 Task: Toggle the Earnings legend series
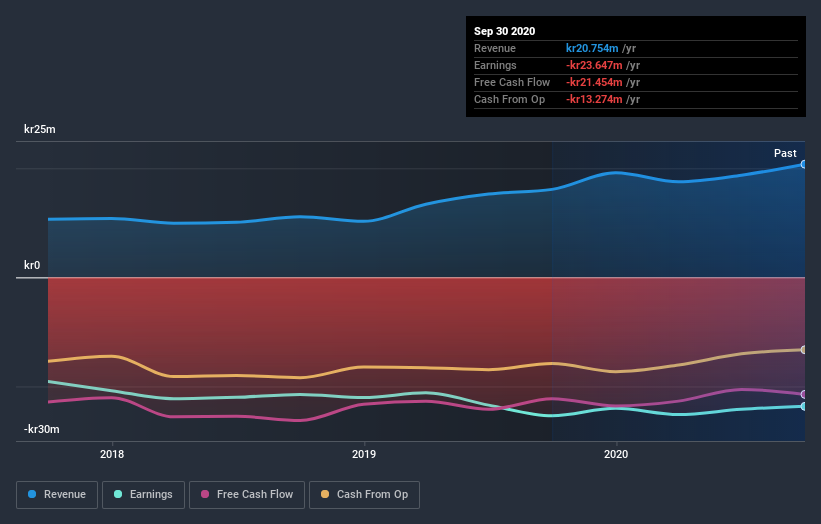click(143, 495)
